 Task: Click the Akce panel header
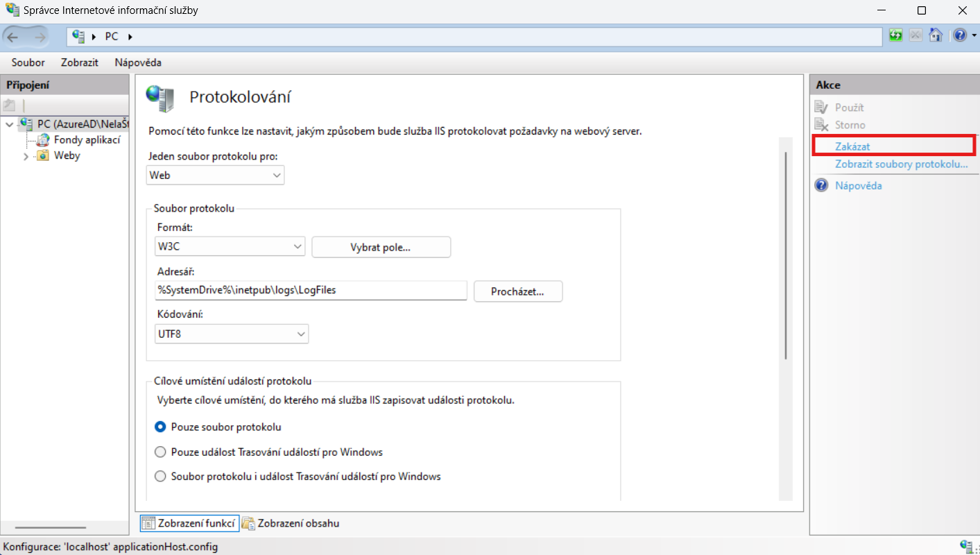coord(893,85)
